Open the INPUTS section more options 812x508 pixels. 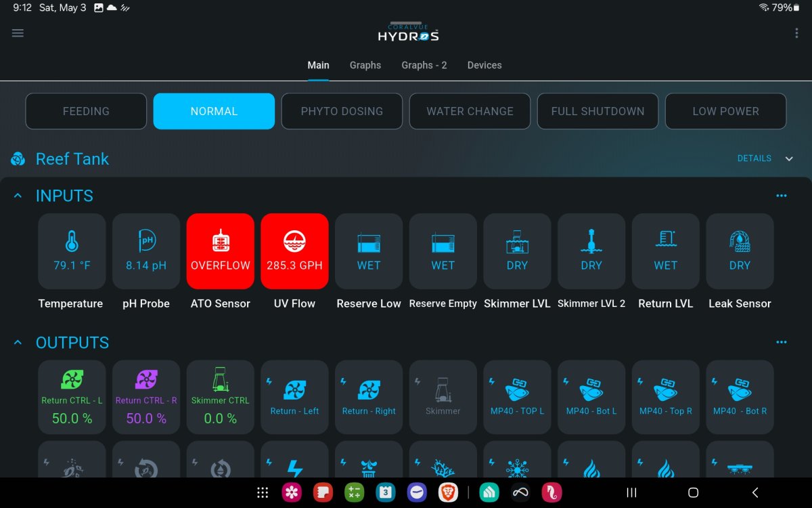[x=782, y=196]
